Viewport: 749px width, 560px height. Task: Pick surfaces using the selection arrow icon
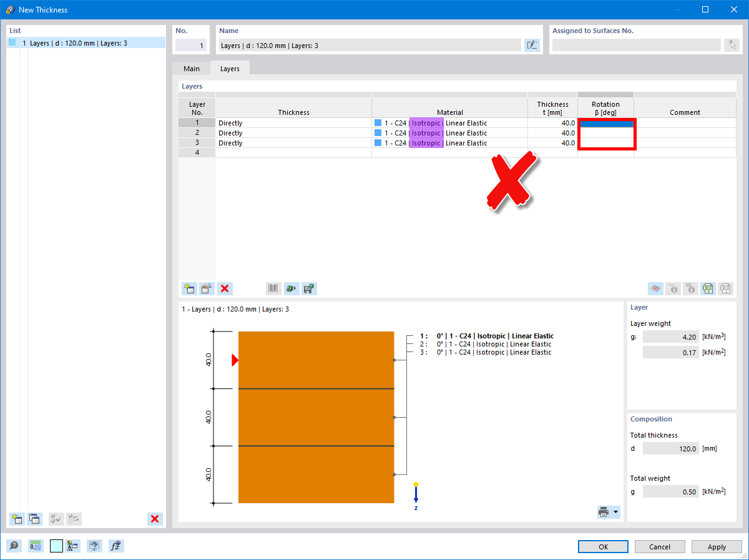click(732, 45)
